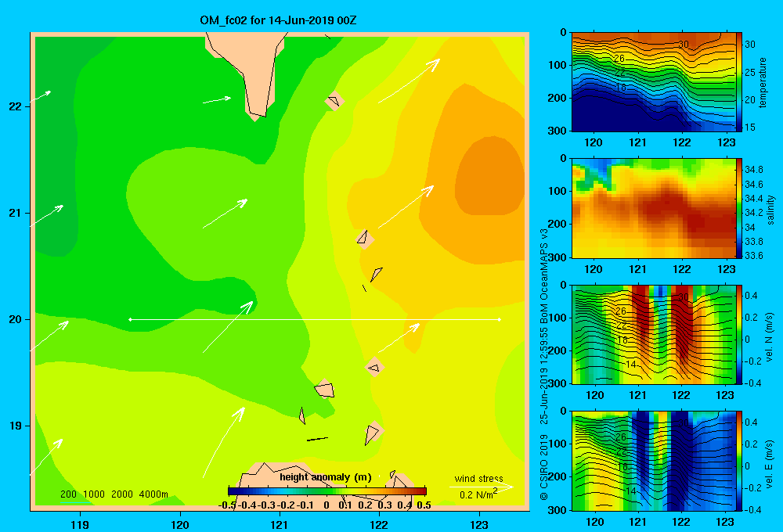Click longitude label 119 on main map

point(80,524)
